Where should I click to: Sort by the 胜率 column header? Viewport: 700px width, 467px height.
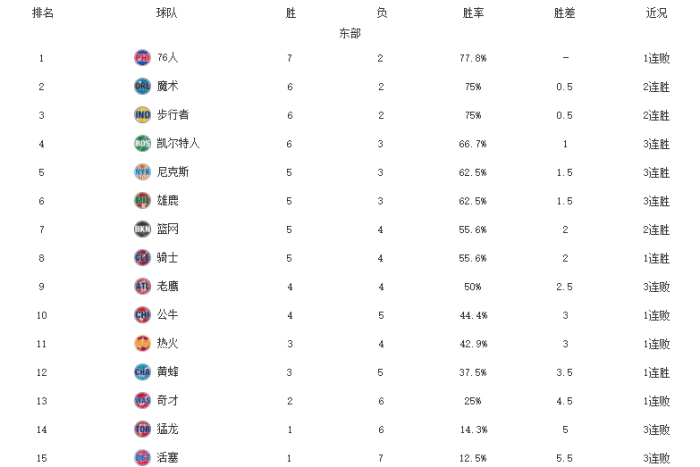pyautogui.click(x=473, y=13)
